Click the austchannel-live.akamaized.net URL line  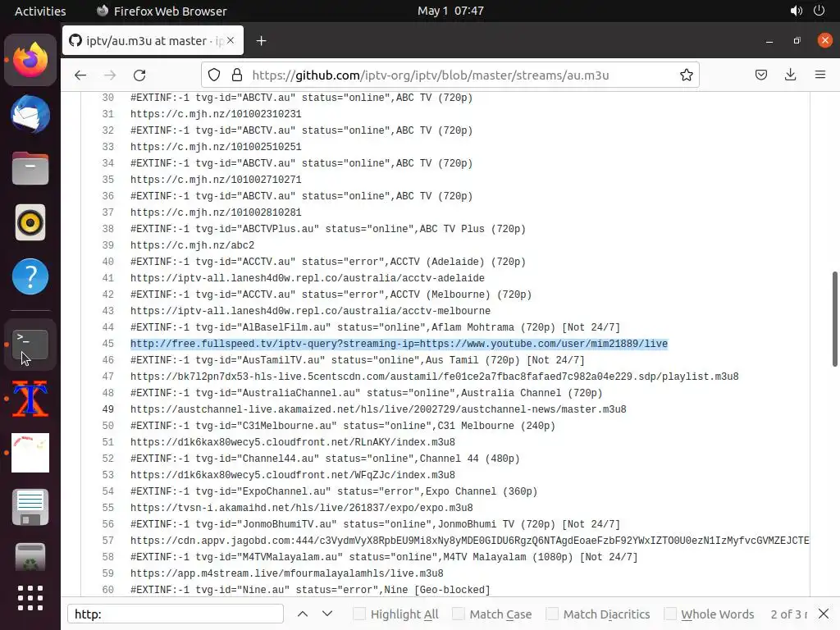click(378, 409)
